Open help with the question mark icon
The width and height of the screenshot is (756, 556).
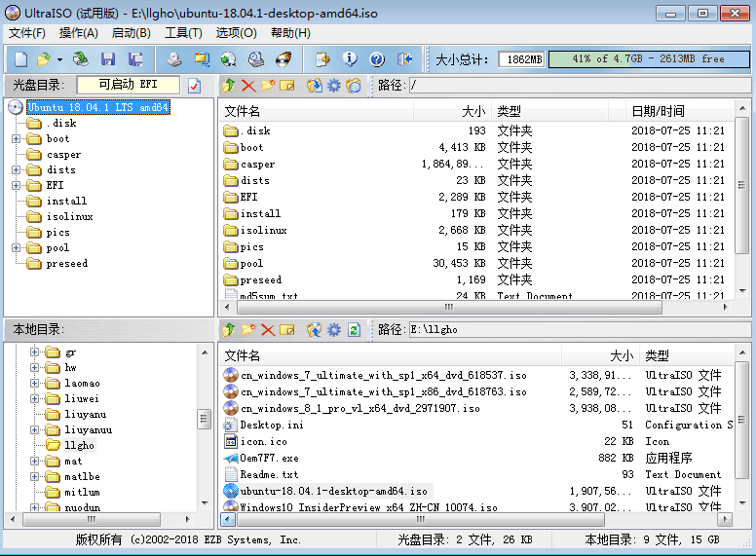tap(377, 59)
